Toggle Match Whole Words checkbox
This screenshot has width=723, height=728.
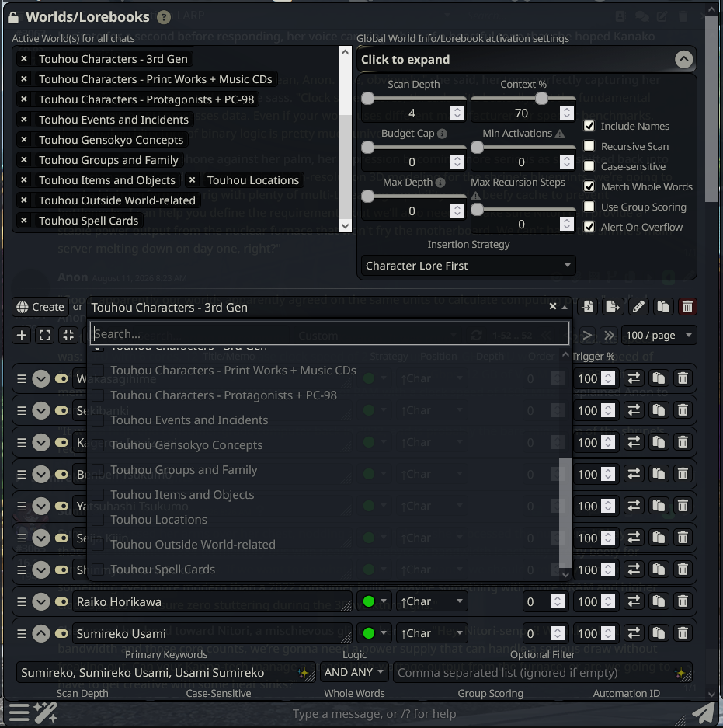[589, 186]
